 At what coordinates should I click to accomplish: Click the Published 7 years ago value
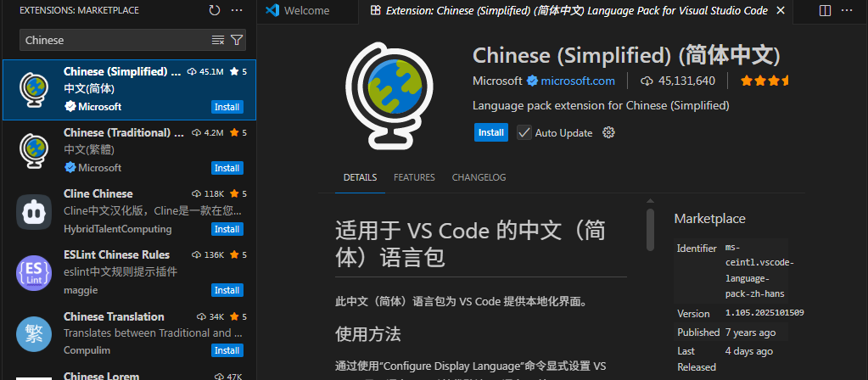coord(750,332)
